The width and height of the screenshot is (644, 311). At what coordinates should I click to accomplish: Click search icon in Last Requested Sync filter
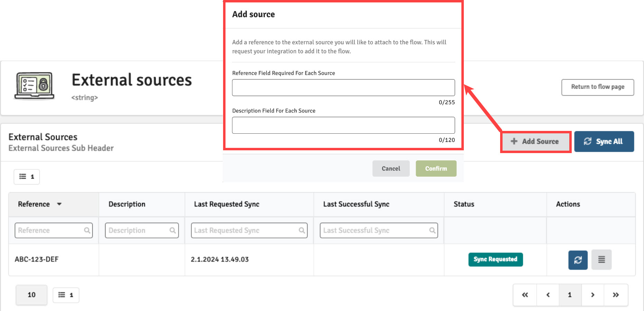[302, 230]
